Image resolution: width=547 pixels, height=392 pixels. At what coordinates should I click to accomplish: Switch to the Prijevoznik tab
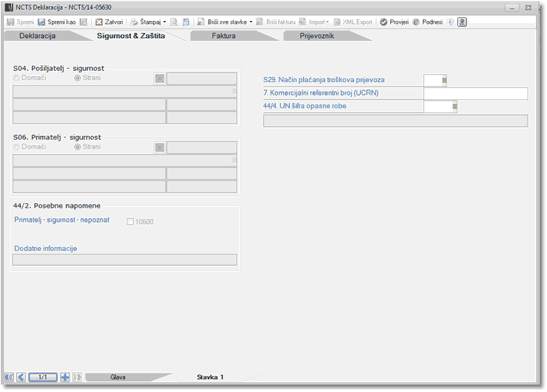tap(317, 36)
